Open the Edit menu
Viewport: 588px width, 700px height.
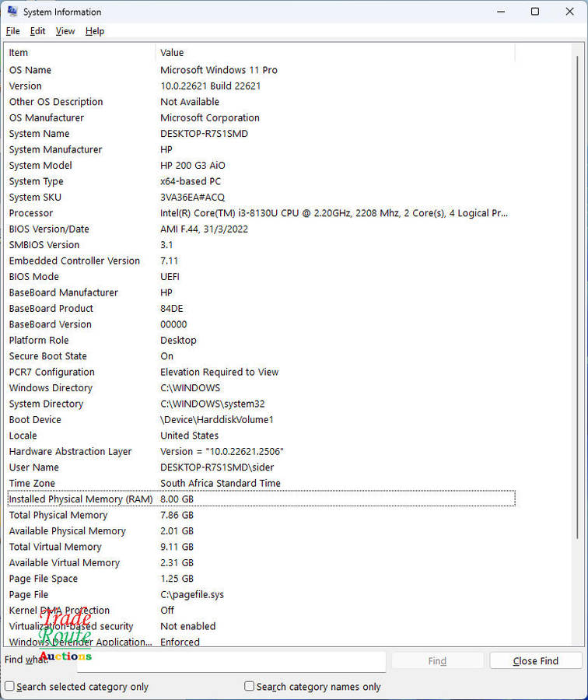click(x=37, y=31)
